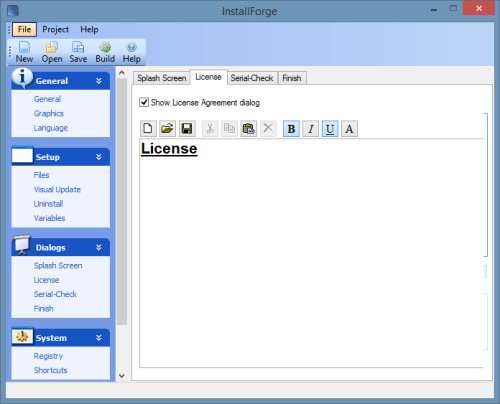The image size is (500, 404).
Task: Uncheck Show License Agreement dialog
Action: point(144,102)
